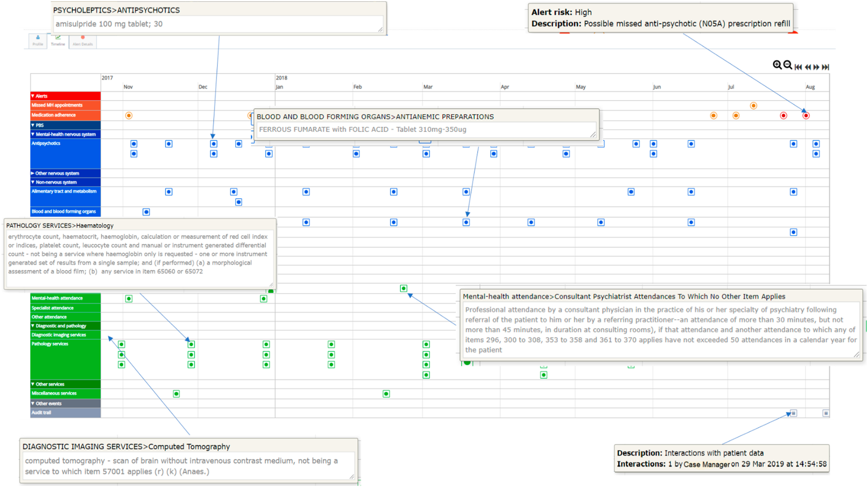Image resolution: width=868 pixels, height=488 pixels.
Task: Step the timeline backward
Action: click(808, 67)
